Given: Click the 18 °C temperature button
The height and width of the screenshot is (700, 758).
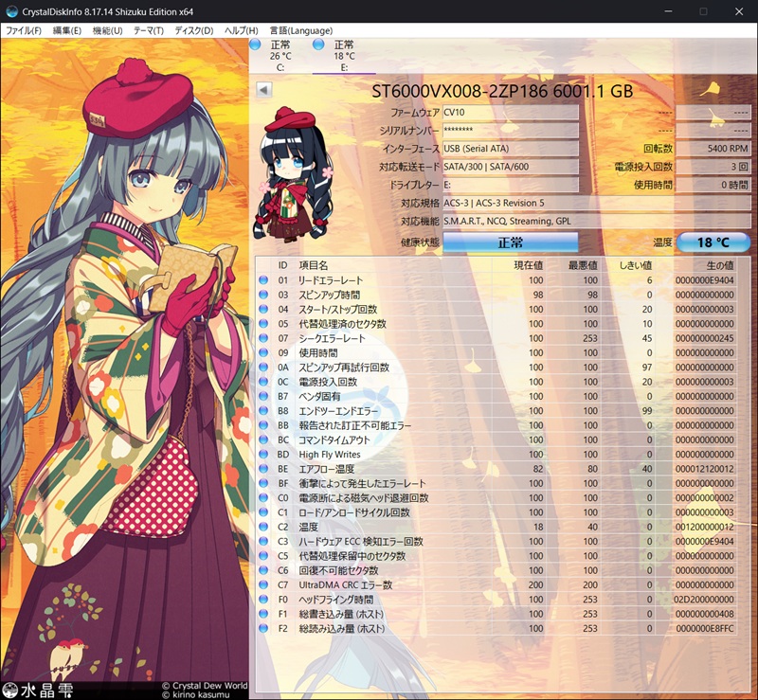Looking at the screenshot, I should click(713, 242).
